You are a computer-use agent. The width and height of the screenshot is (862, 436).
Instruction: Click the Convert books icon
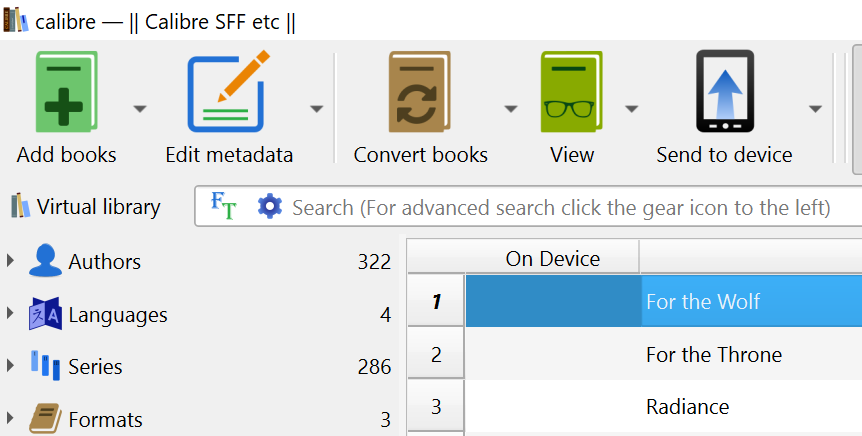tap(419, 92)
